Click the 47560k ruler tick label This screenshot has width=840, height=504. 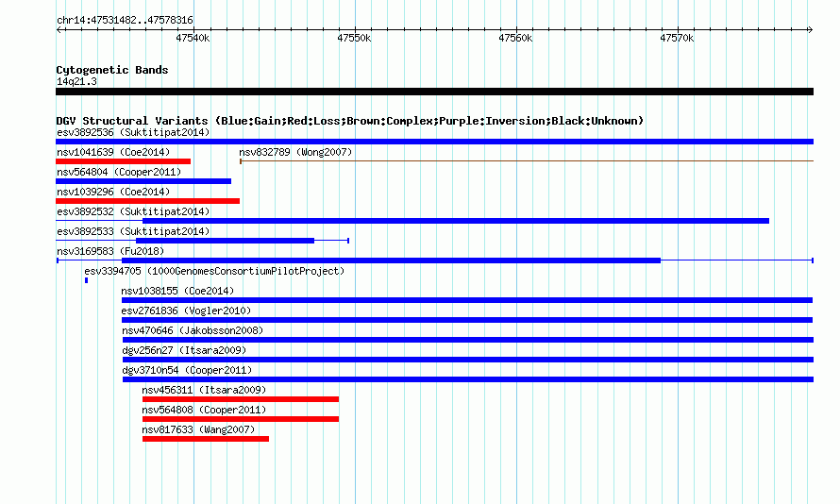515,39
